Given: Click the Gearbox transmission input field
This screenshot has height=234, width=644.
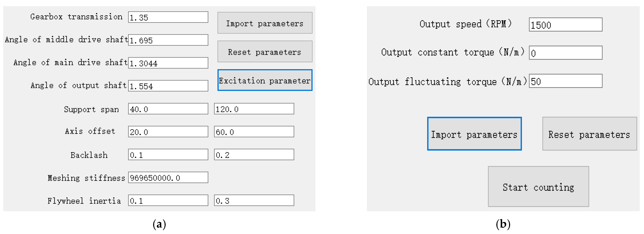Looking at the screenshot, I should [168, 17].
